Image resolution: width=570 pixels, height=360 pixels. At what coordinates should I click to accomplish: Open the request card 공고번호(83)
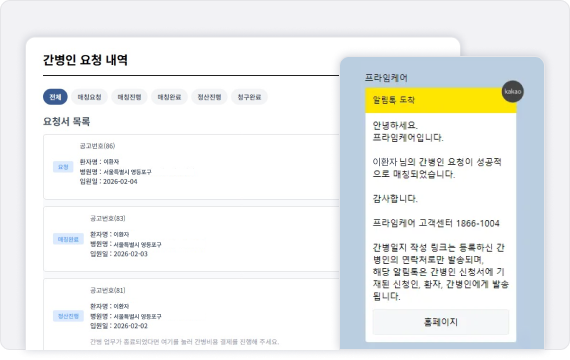point(192,239)
